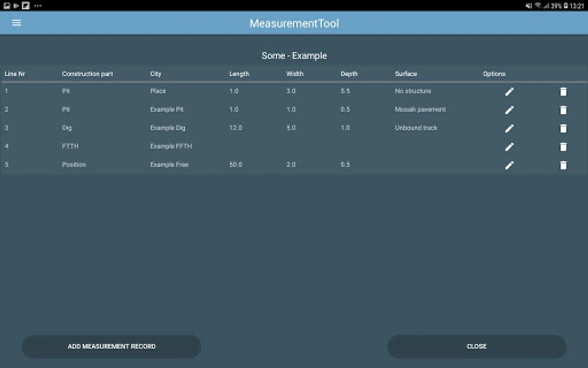Edit the Example FTTH record

tap(509, 147)
